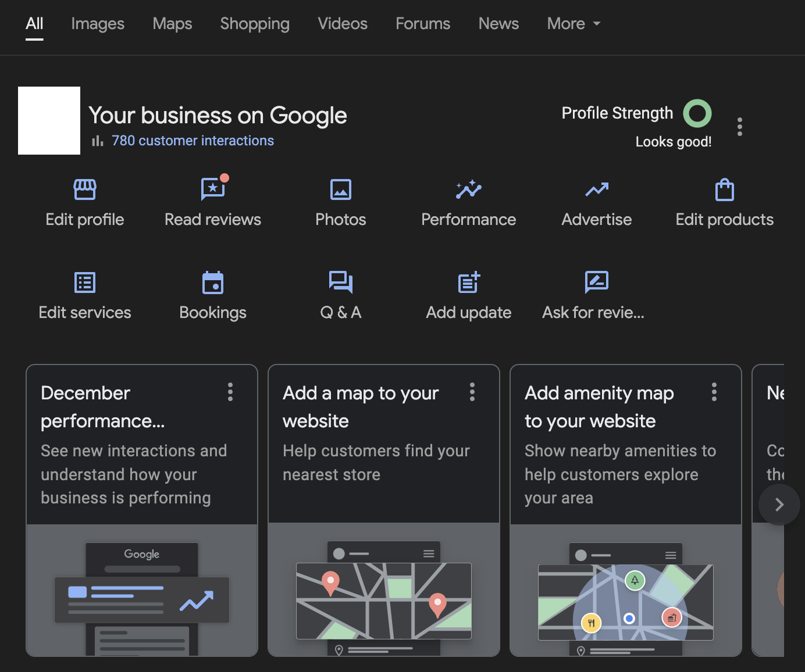Viewport: 805px width, 672px height.
Task: Click the Add update icon
Action: (469, 283)
